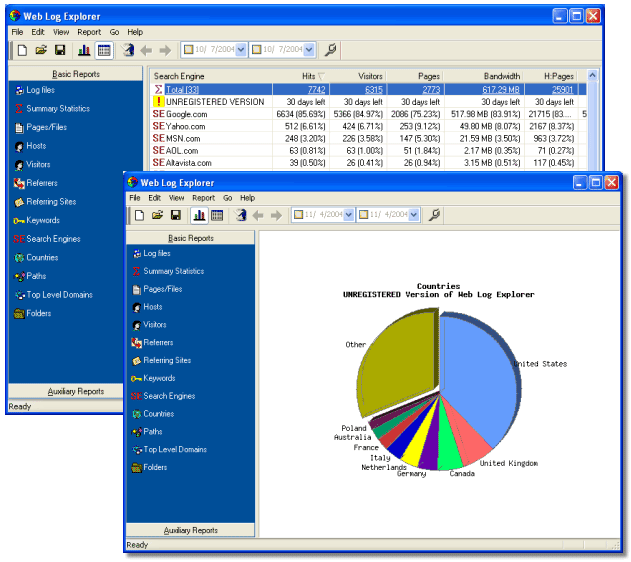Click Save disk icon in front window toolbar
Viewport: 631px width, 562px height.
176,215
